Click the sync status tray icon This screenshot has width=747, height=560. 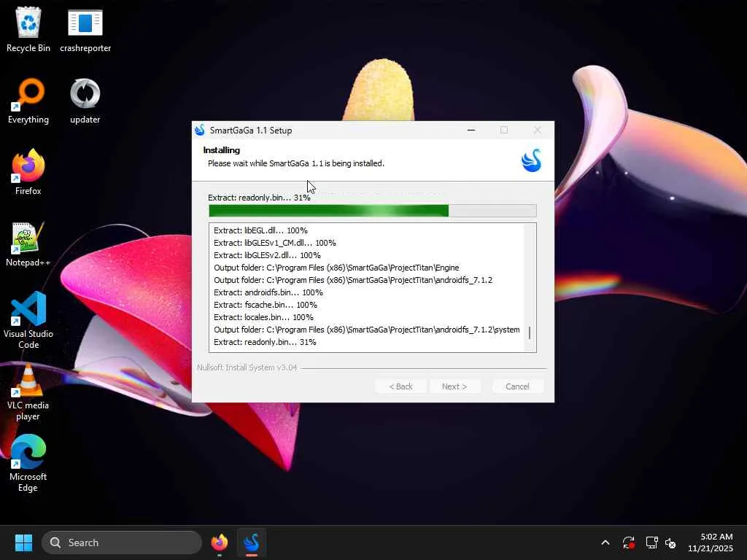coord(628,542)
